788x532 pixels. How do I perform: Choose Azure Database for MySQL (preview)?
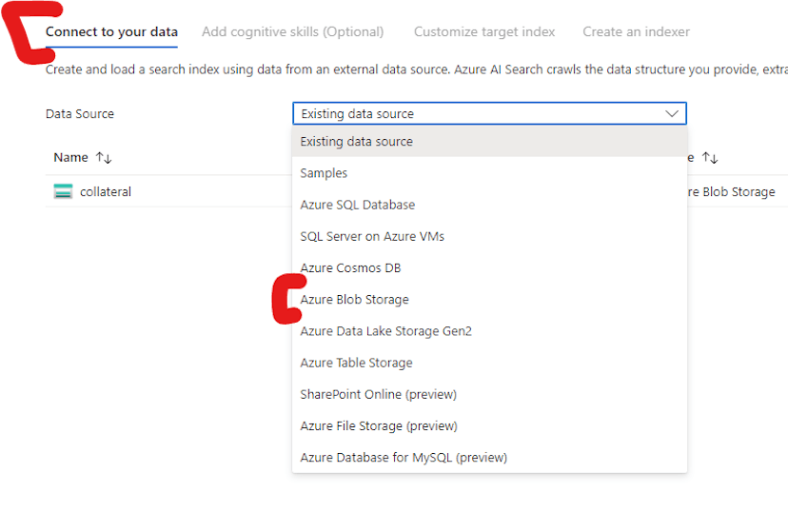404,458
